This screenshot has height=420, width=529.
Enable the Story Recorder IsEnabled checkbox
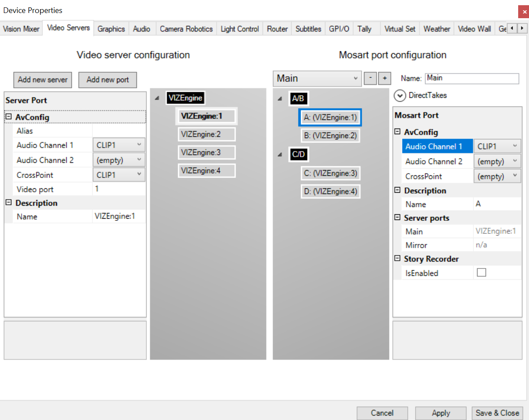(481, 273)
